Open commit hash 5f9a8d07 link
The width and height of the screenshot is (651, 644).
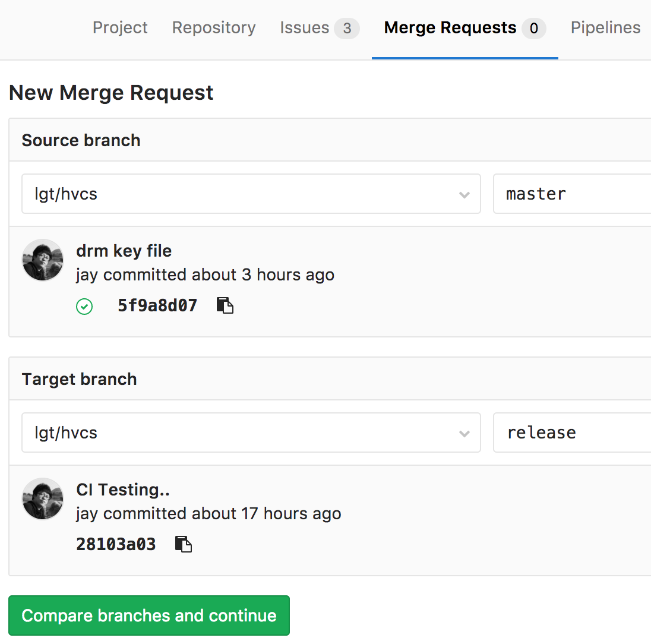157,305
